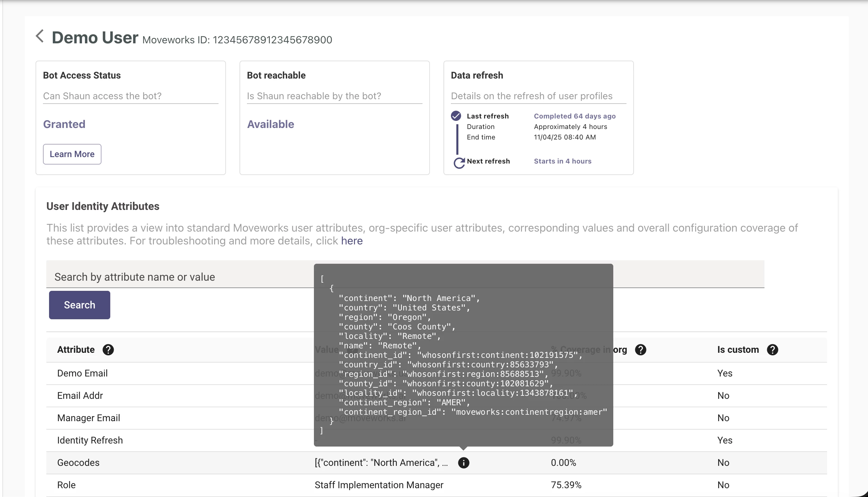This screenshot has width=868, height=497.
Task: Select the Role attribute row
Action: pyautogui.click(x=66, y=485)
